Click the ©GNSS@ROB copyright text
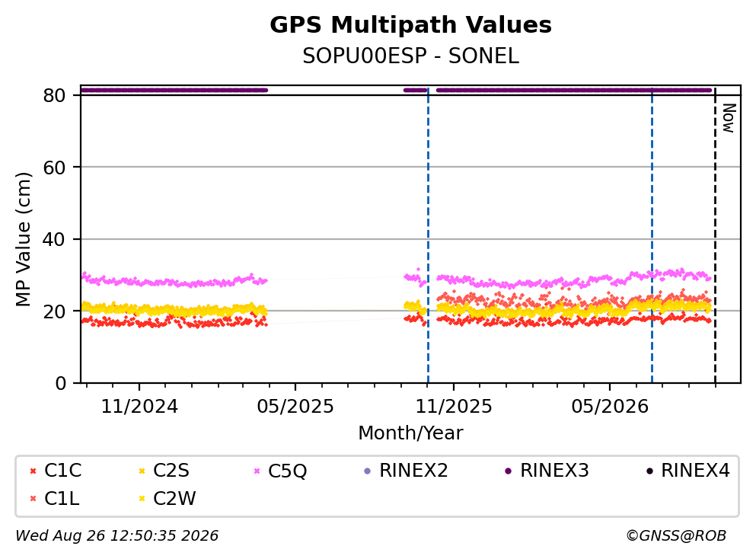Image resolution: width=756 pixels, height=559 pixels. 676,536
